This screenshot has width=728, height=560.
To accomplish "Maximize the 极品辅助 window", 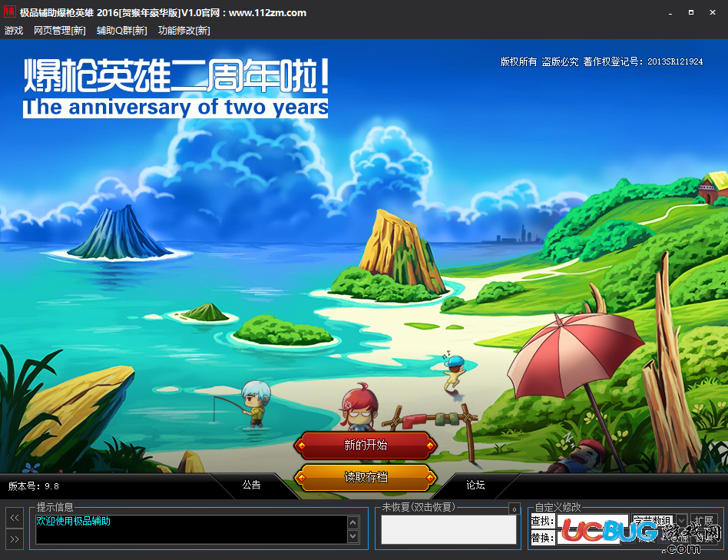I will 691,13.
